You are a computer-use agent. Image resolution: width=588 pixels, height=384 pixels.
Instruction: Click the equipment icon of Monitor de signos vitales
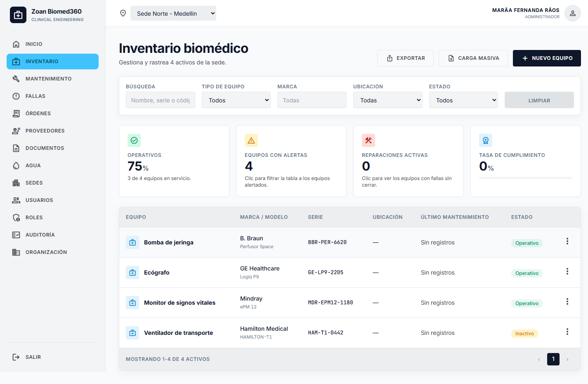click(132, 303)
